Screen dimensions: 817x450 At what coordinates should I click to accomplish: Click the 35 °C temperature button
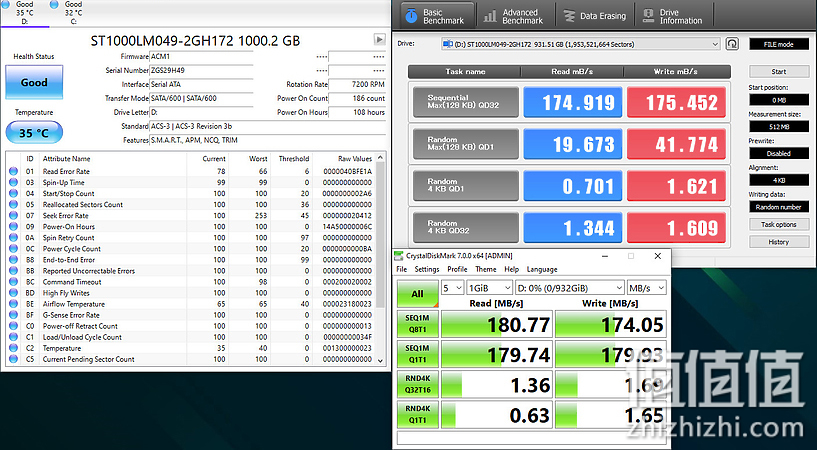(x=34, y=133)
